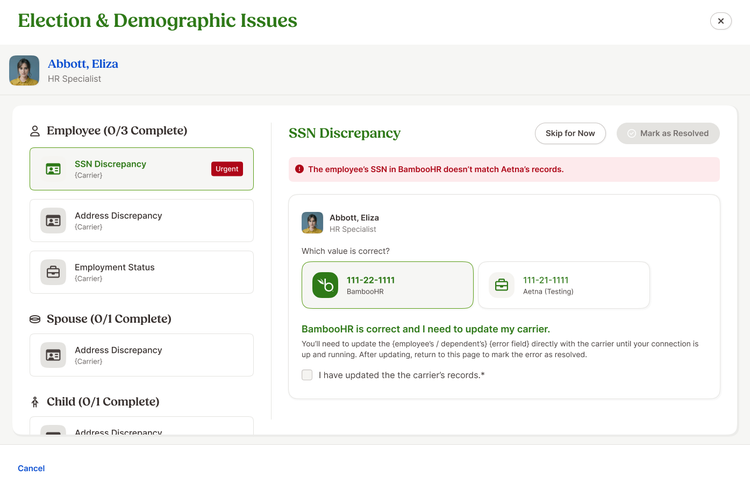Click HR Specialist title under header name

[x=74, y=79]
